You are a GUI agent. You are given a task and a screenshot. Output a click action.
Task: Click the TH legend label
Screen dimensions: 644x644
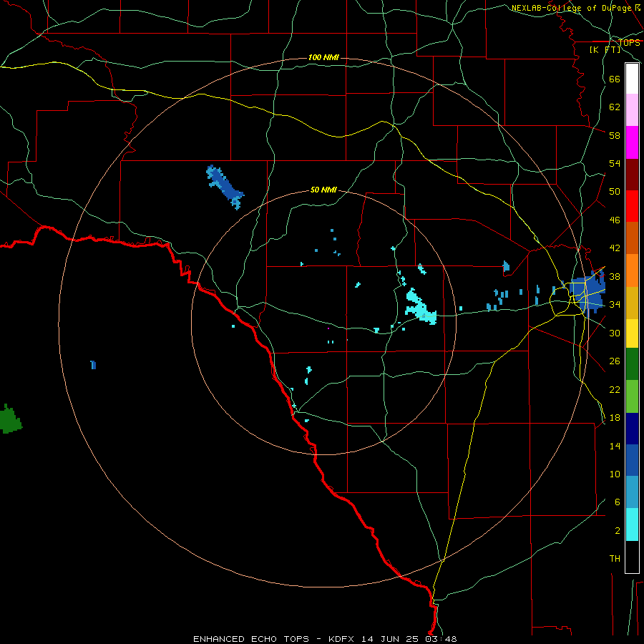coord(615,559)
